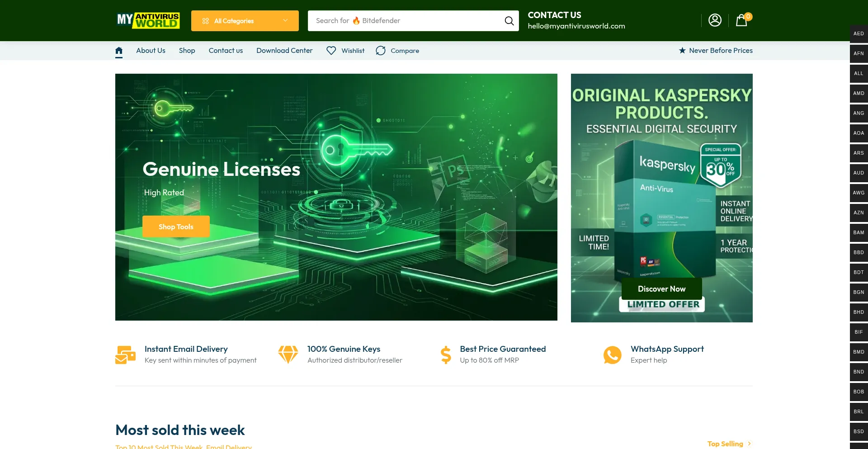Select BOB currency
The image size is (868, 449).
859,392
